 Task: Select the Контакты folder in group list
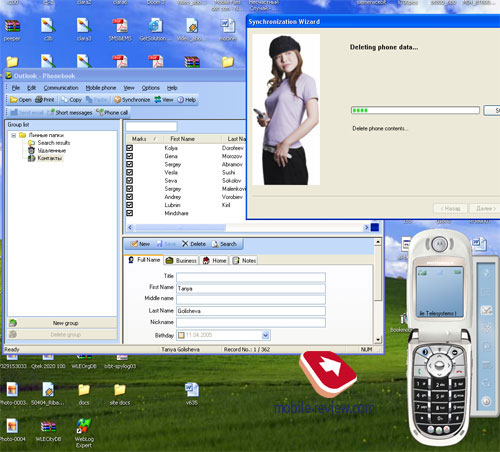coord(50,158)
